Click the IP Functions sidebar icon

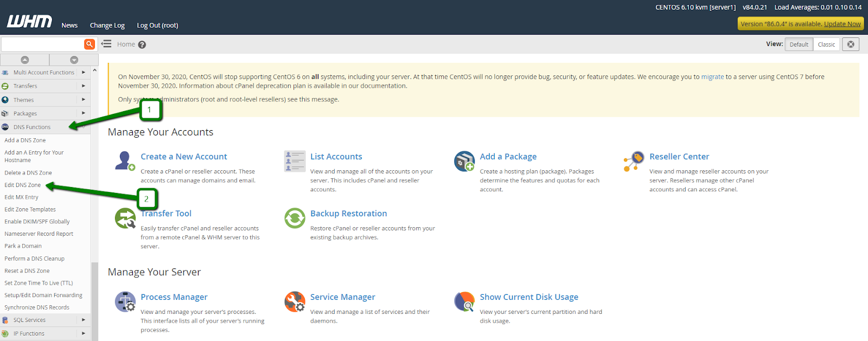pos(5,333)
